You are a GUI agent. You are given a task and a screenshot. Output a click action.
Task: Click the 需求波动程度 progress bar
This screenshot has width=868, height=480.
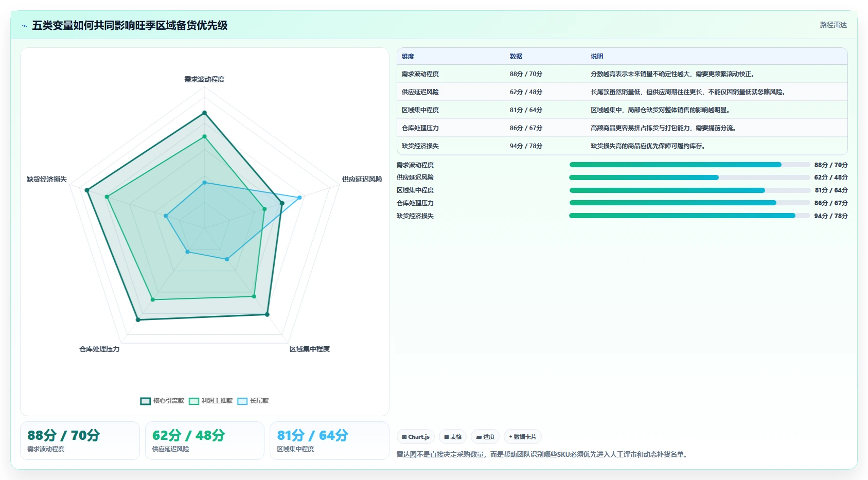click(x=689, y=165)
